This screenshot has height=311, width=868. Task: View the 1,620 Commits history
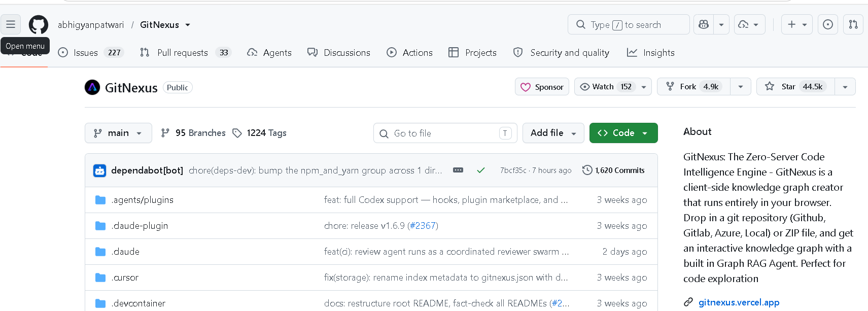point(613,170)
